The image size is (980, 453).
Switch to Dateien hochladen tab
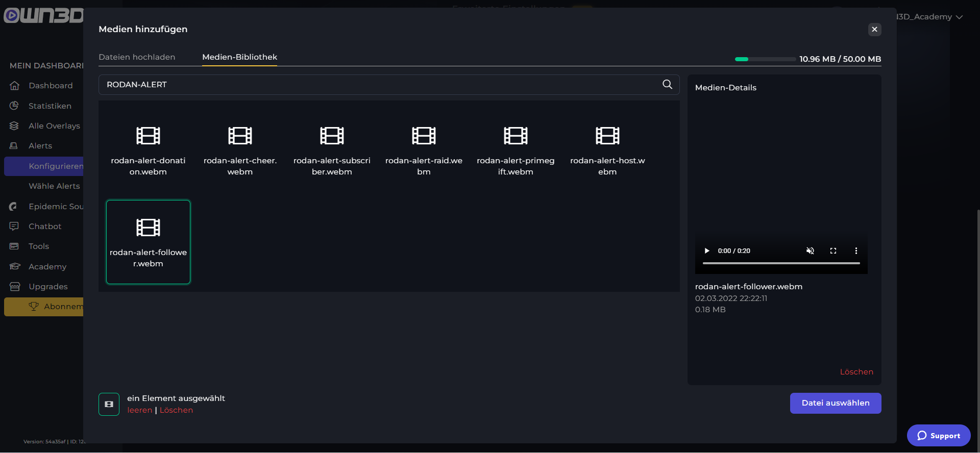pos(137,57)
